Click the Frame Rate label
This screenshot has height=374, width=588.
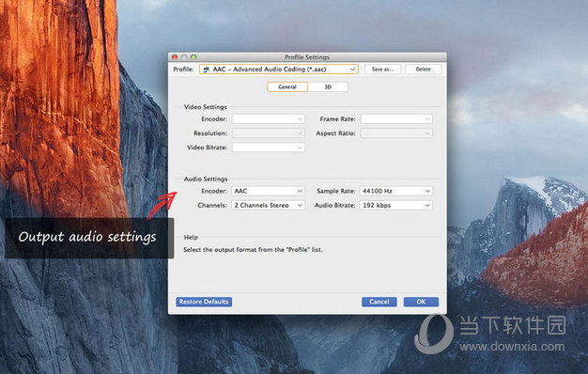[337, 119]
